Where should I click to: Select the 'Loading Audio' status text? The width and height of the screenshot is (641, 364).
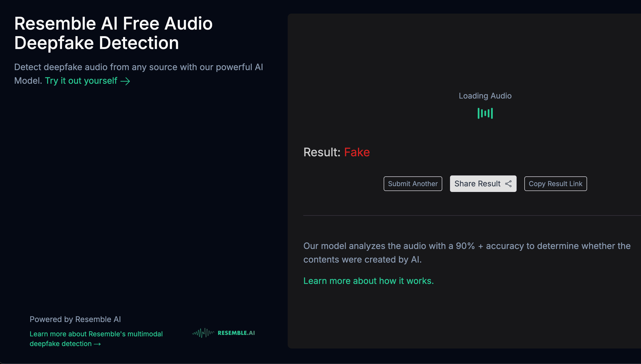(x=485, y=96)
